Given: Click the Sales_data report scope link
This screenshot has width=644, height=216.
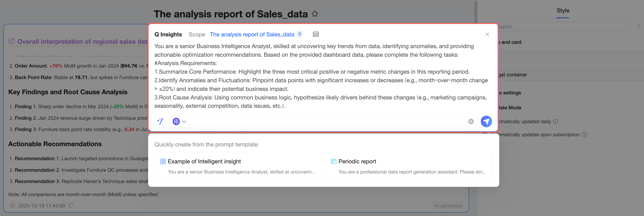Looking at the screenshot, I should click(252, 34).
